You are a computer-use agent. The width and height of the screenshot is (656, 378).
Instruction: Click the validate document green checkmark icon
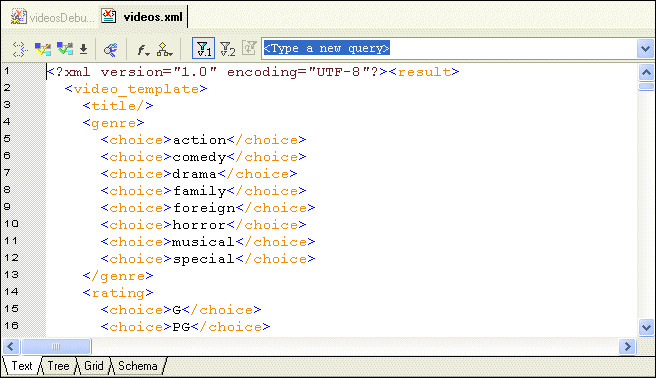point(65,49)
